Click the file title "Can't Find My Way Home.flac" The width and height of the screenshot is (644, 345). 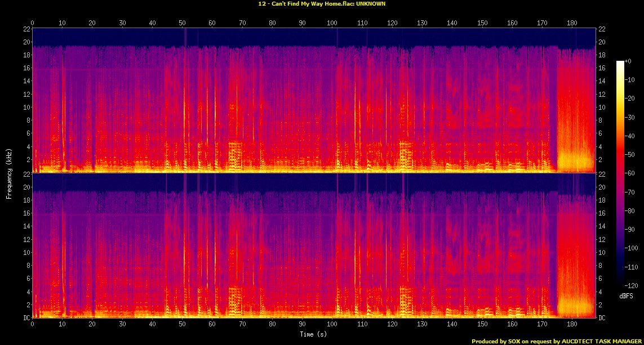pos(322,3)
